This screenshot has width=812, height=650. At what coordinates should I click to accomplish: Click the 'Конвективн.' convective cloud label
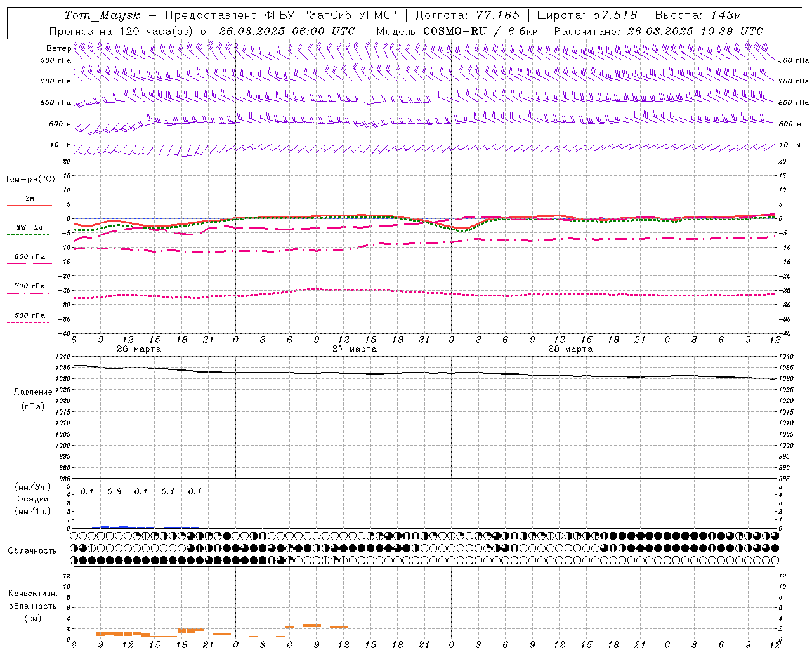click(x=33, y=594)
